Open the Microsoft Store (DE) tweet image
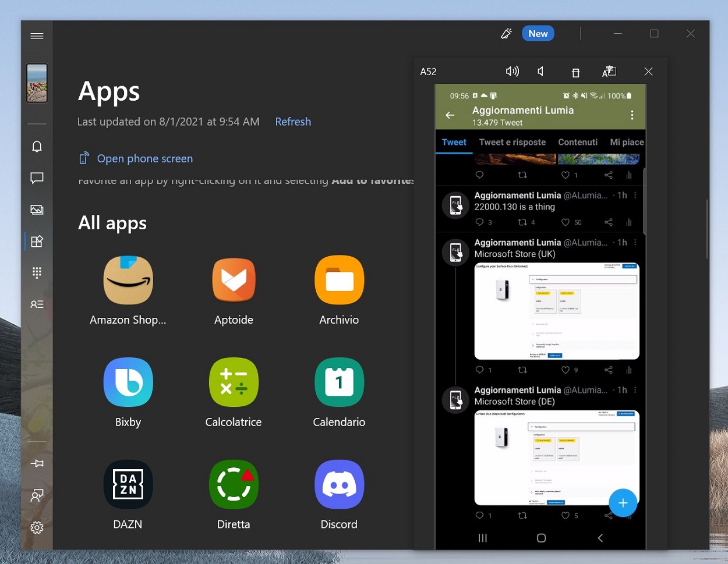 pos(557,457)
